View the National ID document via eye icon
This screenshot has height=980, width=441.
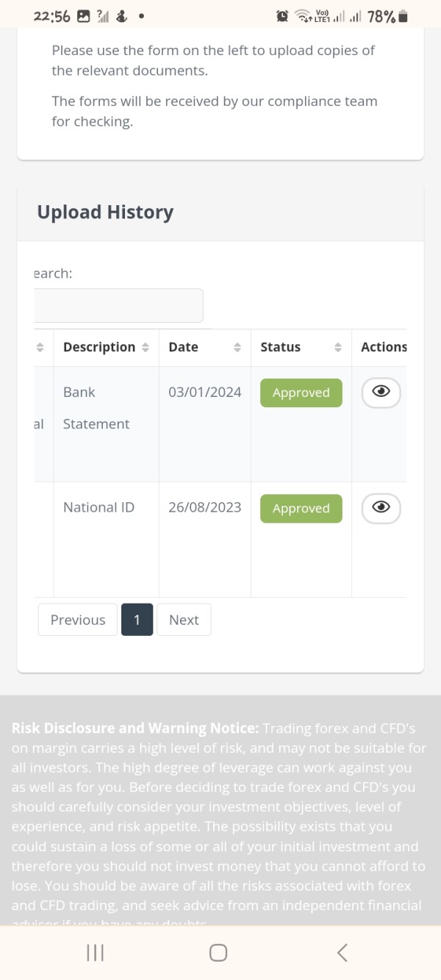[381, 508]
